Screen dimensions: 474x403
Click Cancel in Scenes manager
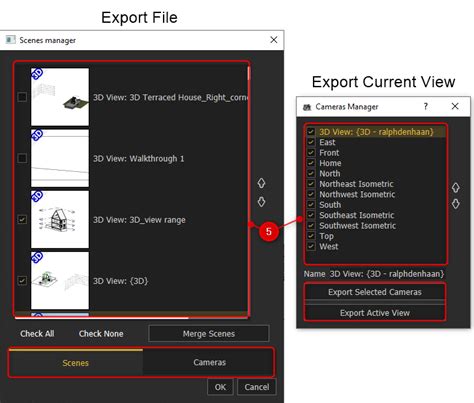(x=257, y=387)
